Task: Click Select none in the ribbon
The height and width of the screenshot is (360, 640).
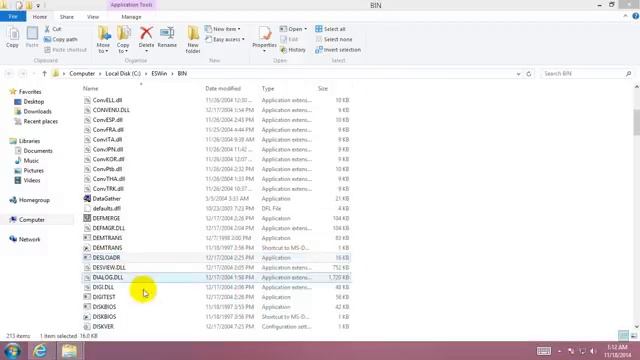Action: point(334,39)
